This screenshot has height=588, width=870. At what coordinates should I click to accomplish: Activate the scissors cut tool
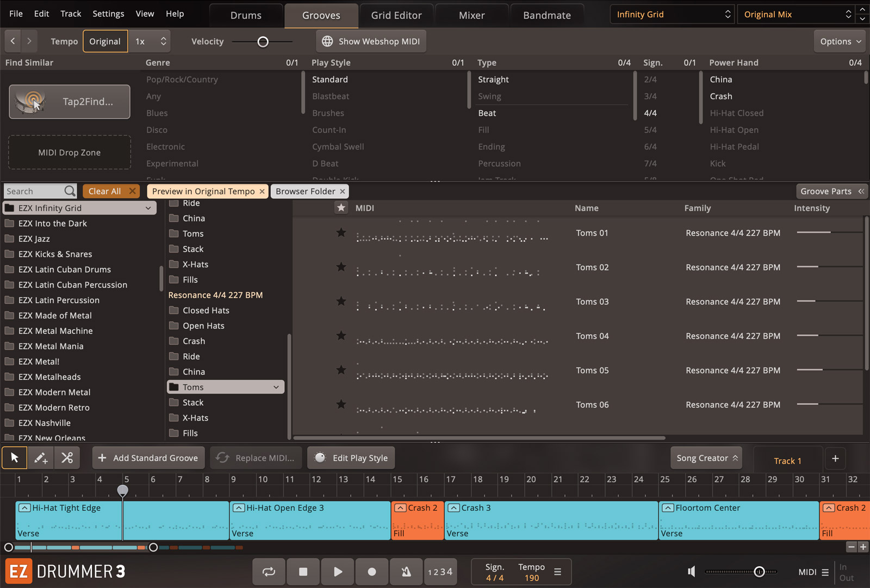point(67,458)
